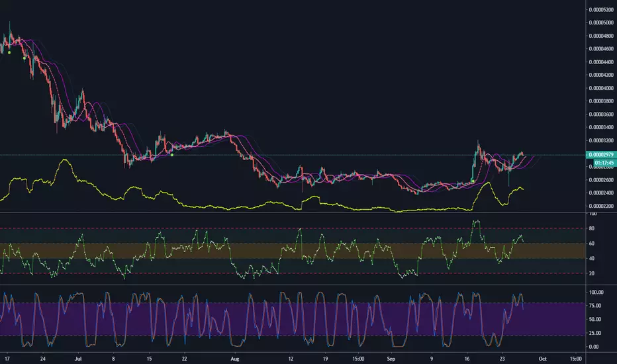Click price scale value 0.00005000
617x364 pixels.
tap(601, 23)
